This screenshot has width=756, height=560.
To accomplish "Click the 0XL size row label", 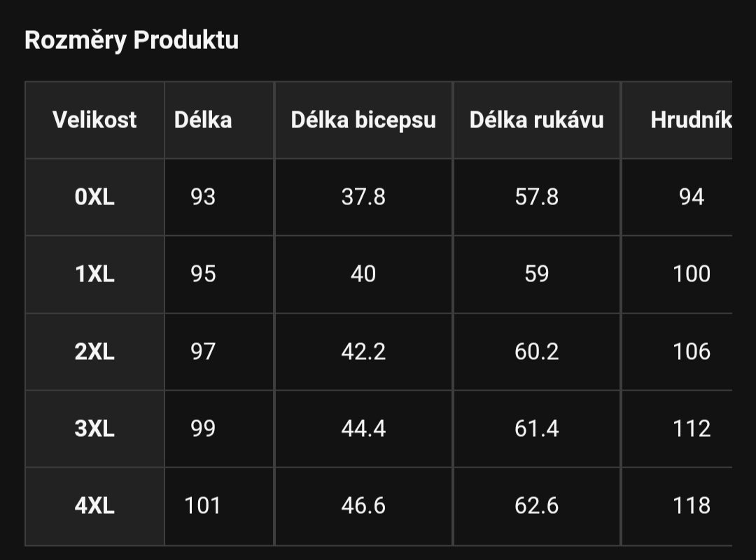I will coord(94,197).
